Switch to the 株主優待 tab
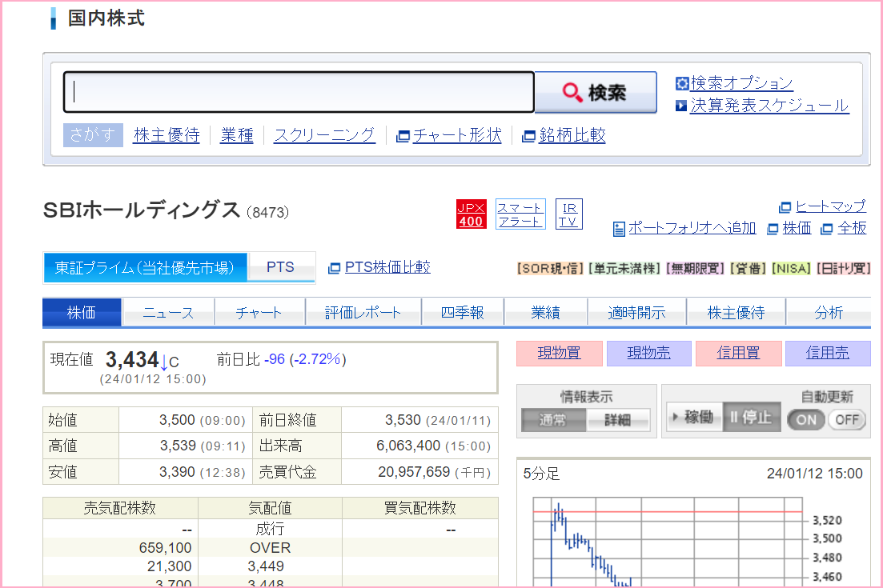The width and height of the screenshot is (883, 588). tap(736, 312)
